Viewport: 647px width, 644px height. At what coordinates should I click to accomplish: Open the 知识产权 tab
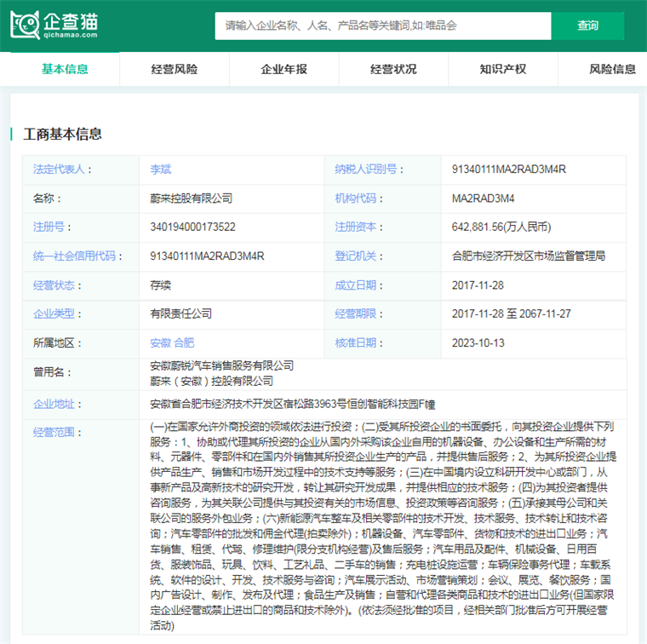502,70
